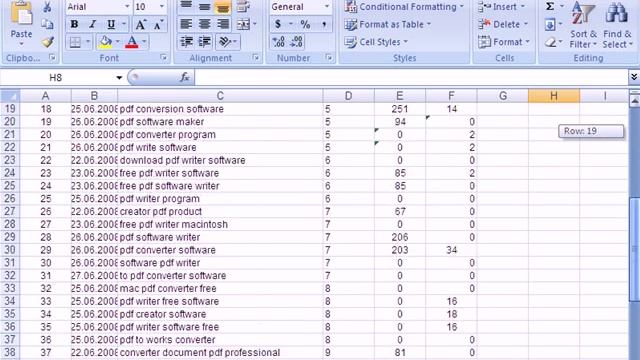
Task: Click the Fill down icon
Action: pos(550,24)
